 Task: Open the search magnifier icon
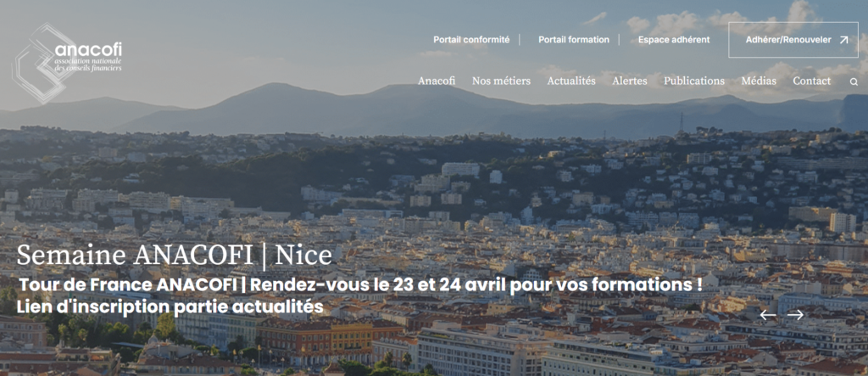click(x=854, y=81)
